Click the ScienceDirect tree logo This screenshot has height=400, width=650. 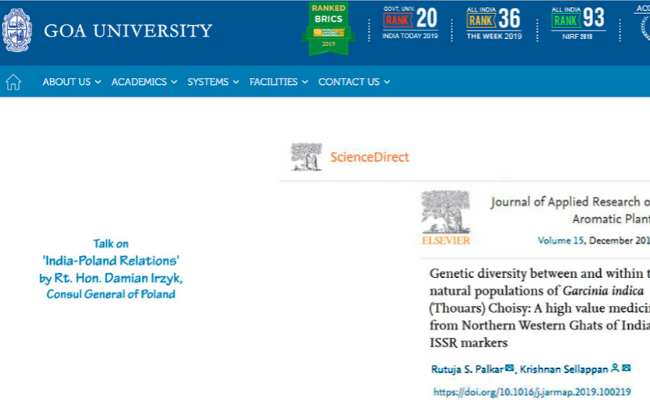pyautogui.click(x=306, y=156)
